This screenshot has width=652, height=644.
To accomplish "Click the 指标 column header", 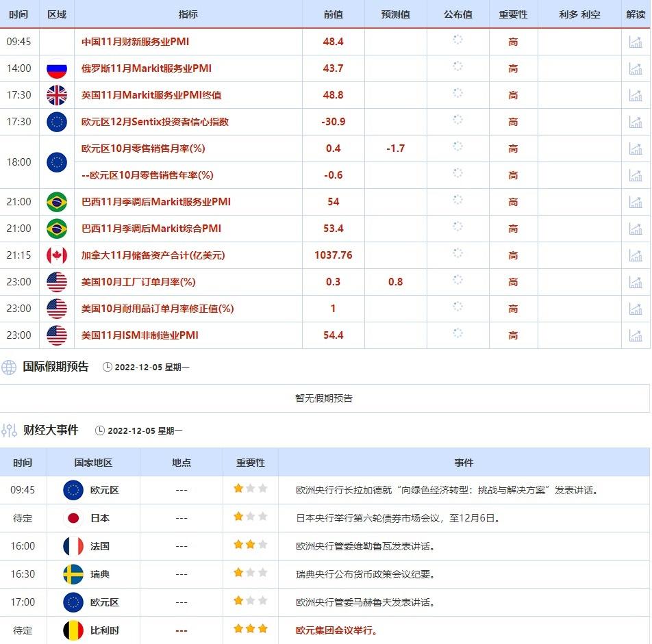I will click(x=188, y=14).
